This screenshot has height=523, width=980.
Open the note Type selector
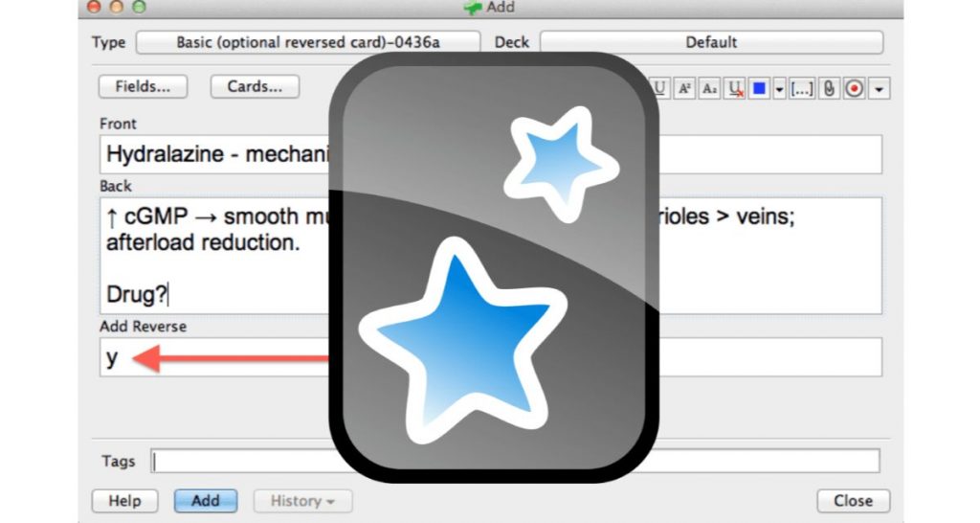308,42
